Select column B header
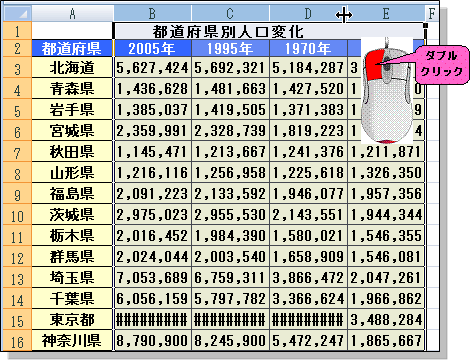Screen dimensions: 472x360 [x=152, y=13]
